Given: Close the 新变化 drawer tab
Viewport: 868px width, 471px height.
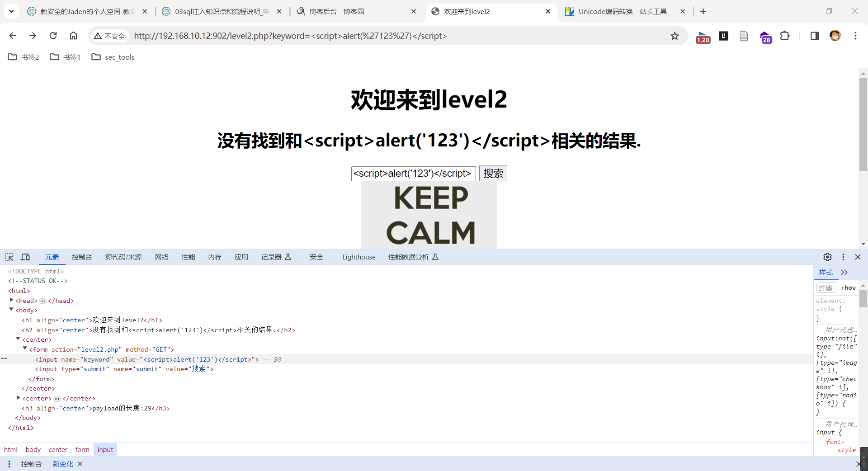Looking at the screenshot, I should click(80, 464).
